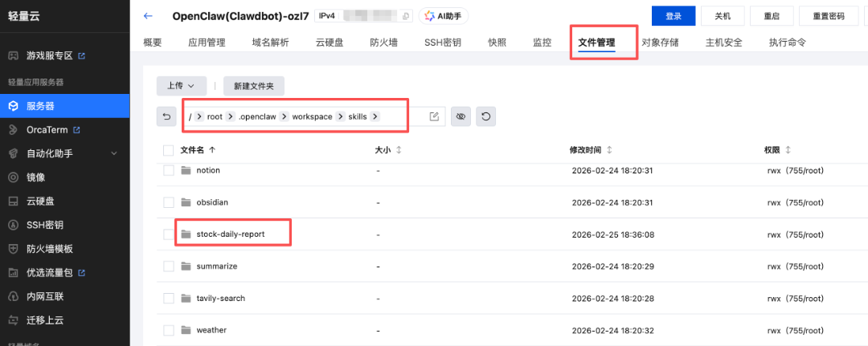
Task: Copy the IPv4 address with copy icon
Action: pos(406,16)
